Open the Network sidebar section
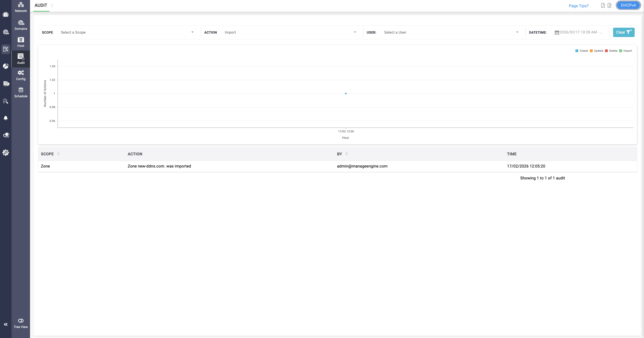644x338 pixels. [x=21, y=7]
